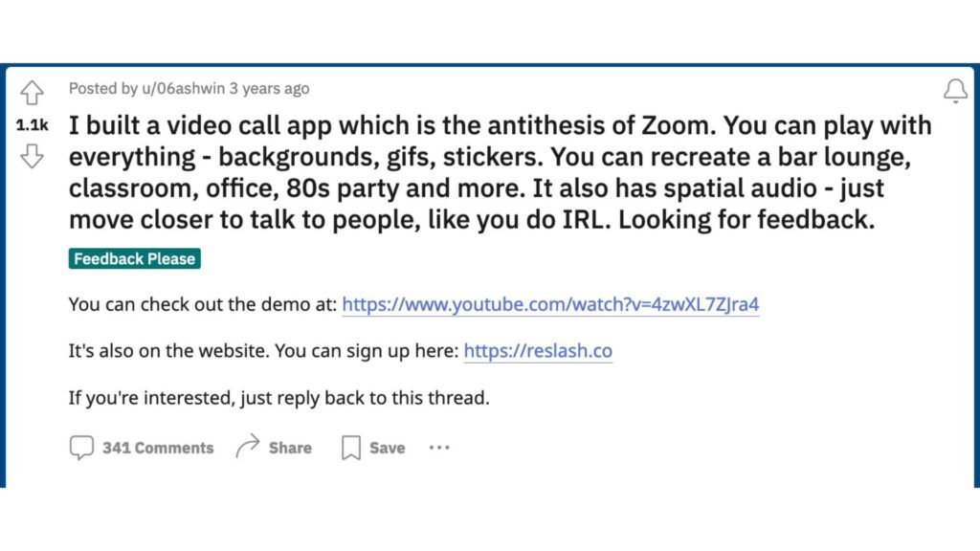
Task: Select the Feedback Please flair tag
Action: tap(134, 258)
